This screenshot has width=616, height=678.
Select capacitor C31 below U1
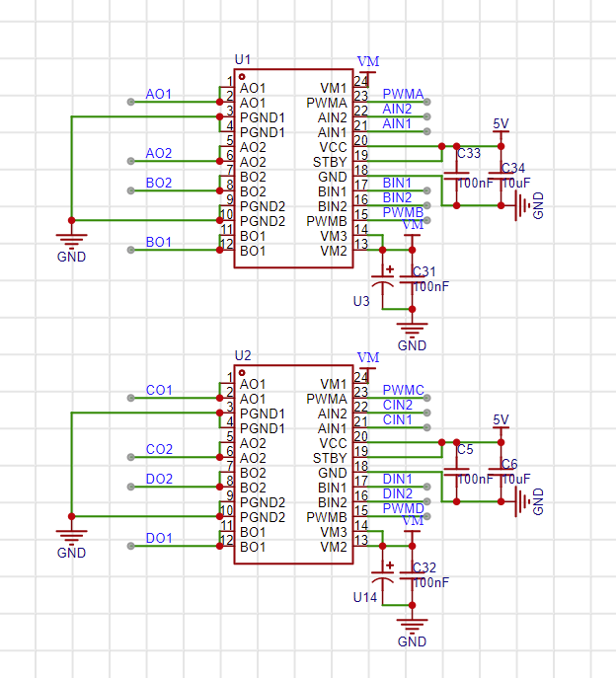412,279
